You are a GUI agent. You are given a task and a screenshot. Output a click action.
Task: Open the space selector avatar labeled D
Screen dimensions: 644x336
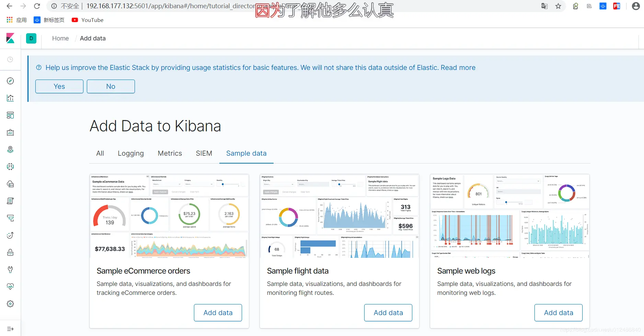tap(31, 38)
